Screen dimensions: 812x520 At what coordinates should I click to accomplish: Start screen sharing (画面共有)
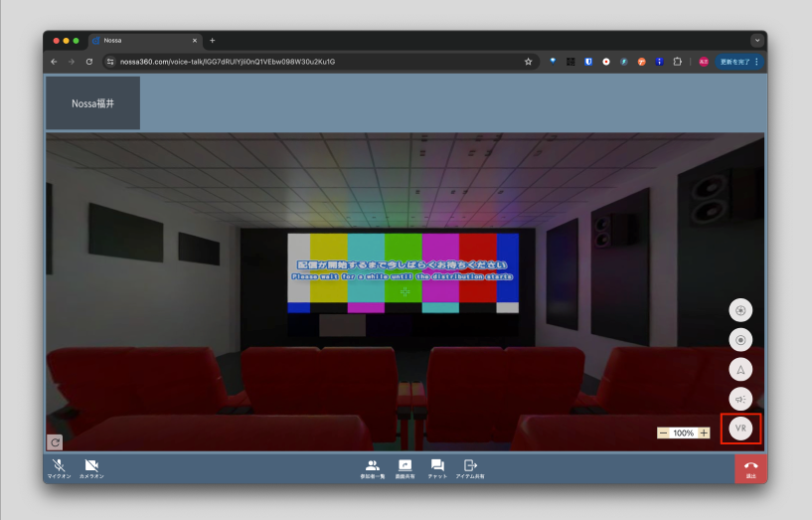point(405,468)
